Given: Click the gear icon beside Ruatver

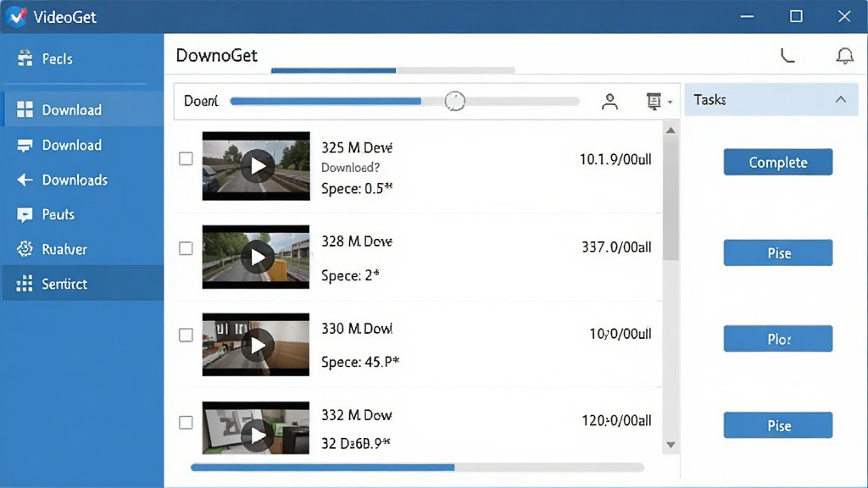Looking at the screenshot, I should [x=25, y=249].
